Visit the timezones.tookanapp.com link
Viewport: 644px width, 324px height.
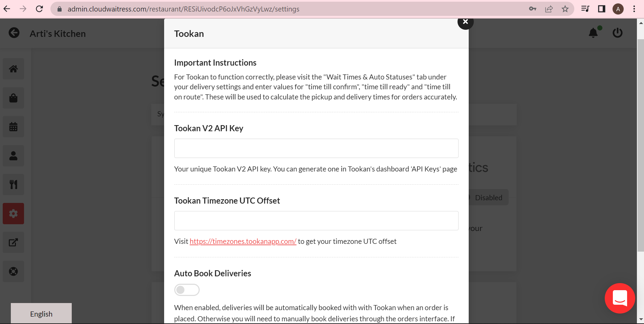[x=243, y=241]
